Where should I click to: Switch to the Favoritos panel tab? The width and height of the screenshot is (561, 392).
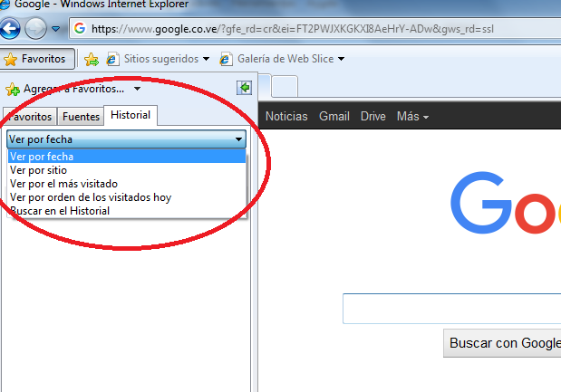(30, 117)
